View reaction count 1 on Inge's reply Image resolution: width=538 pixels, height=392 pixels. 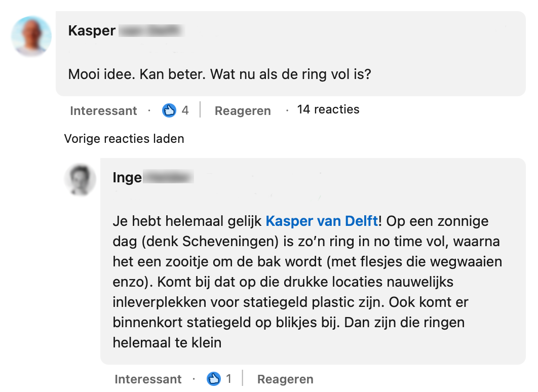[x=228, y=378]
